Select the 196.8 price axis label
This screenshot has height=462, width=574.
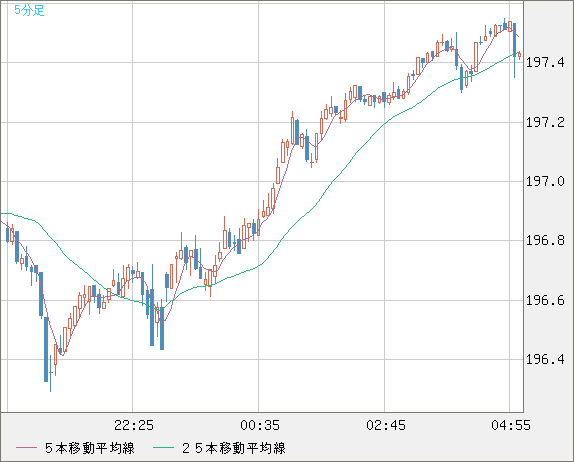point(545,241)
